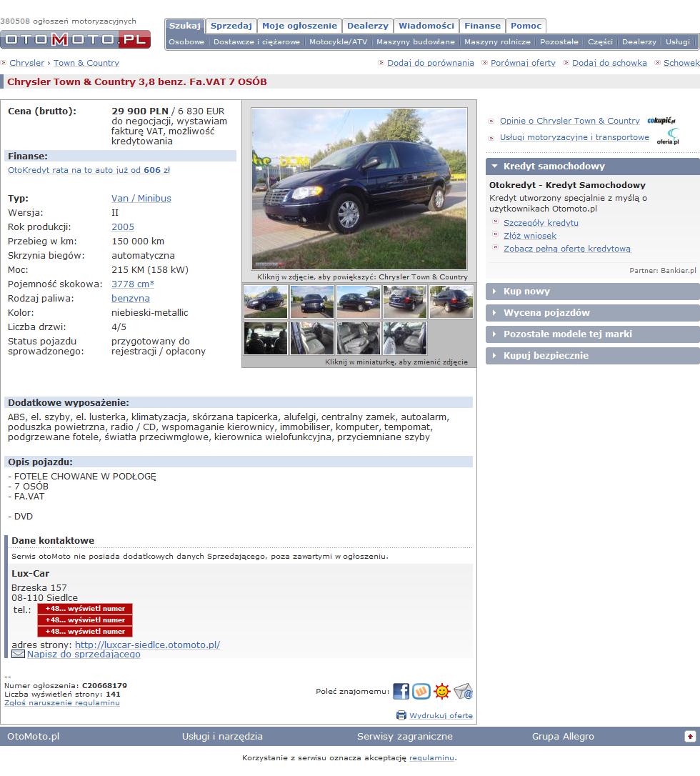The image size is (700, 776).
Task: Open the Części category
Action: [600, 42]
